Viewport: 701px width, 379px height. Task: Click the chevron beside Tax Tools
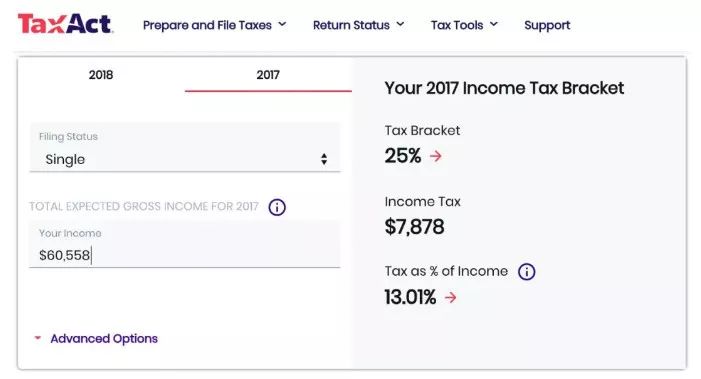(494, 24)
